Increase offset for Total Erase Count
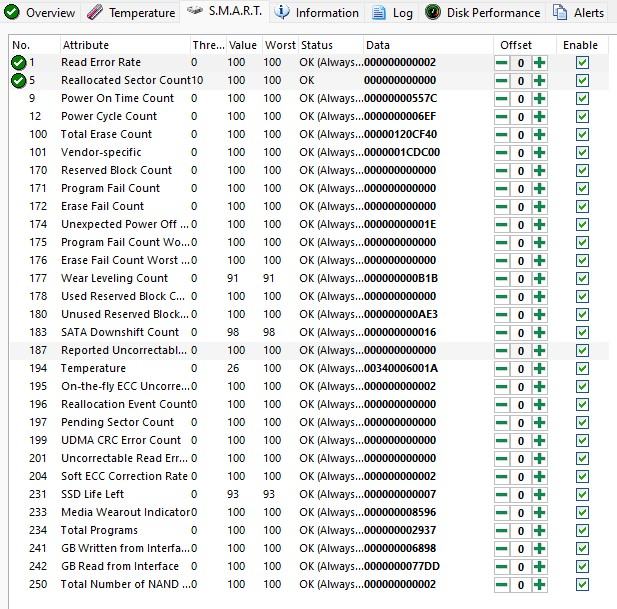Screen dimensions: 617x609 [539, 135]
